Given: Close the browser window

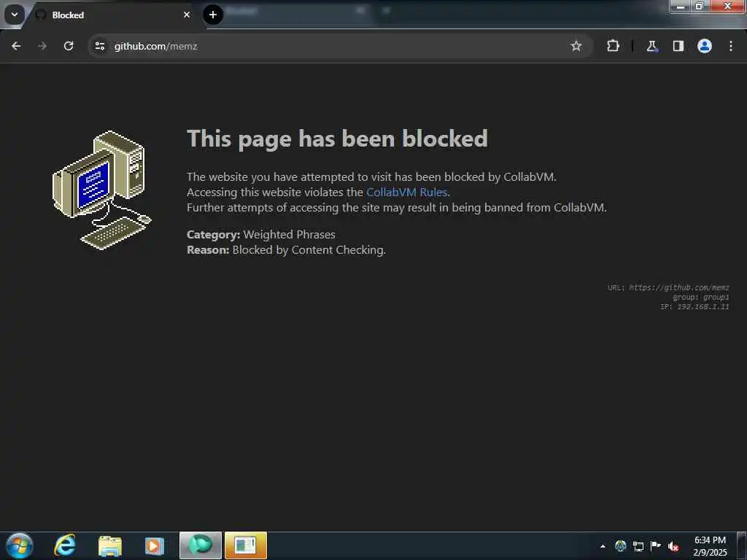Looking at the screenshot, I should click(x=727, y=7).
